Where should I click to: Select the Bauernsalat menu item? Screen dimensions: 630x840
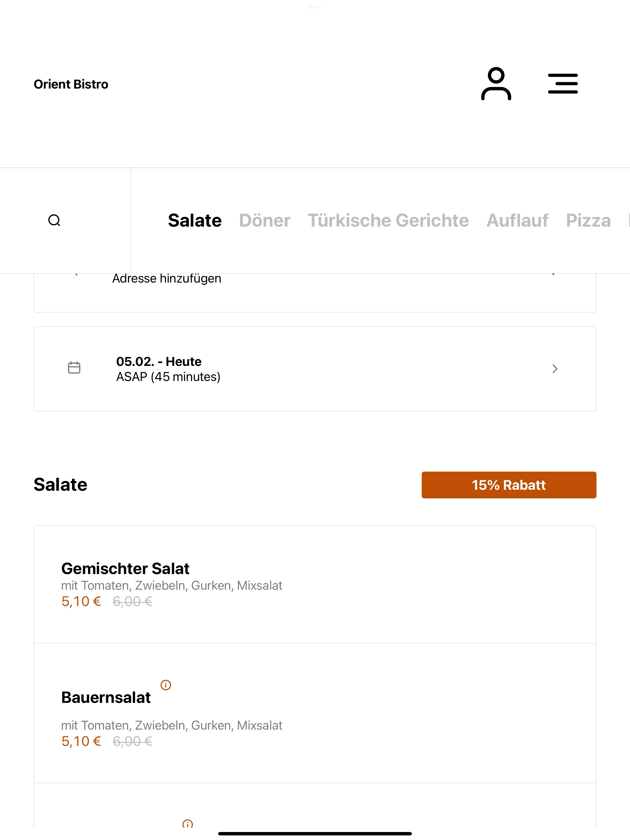(x=315, y=713)
